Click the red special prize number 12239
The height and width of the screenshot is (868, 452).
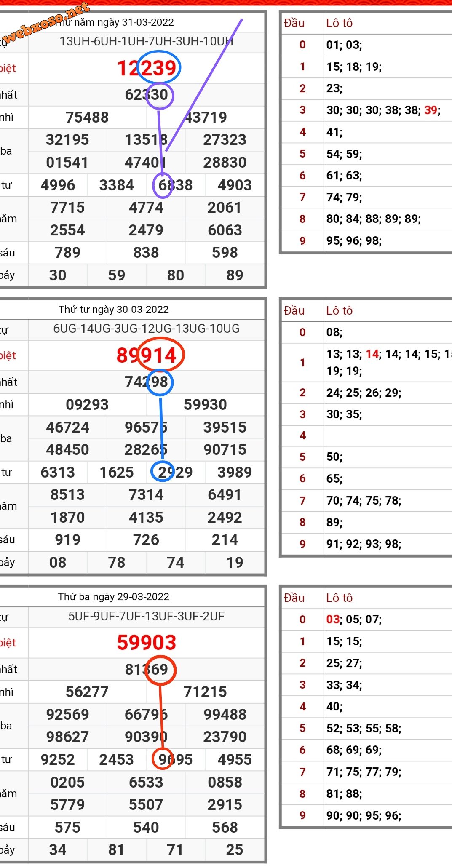[x=147, y=68]
